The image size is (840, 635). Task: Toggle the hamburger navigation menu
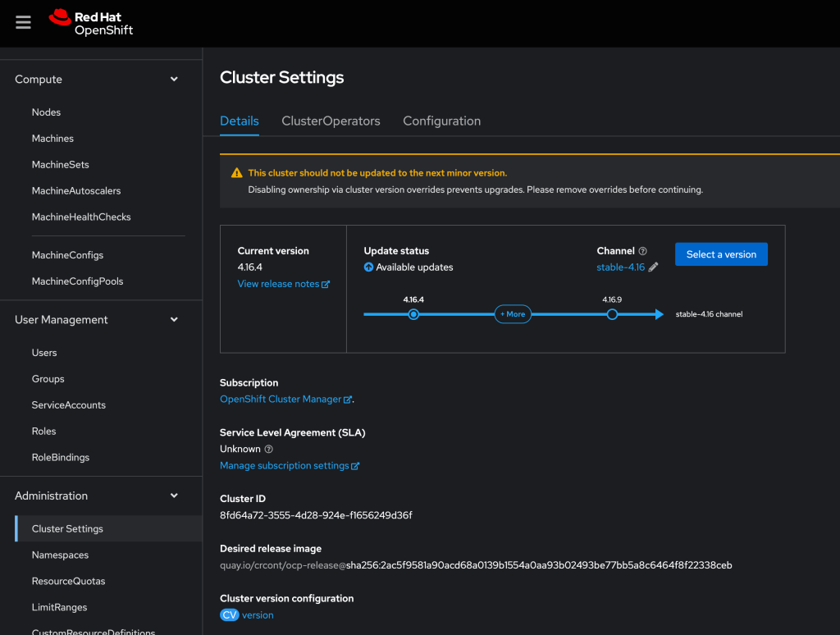click(x=23, y=22)
